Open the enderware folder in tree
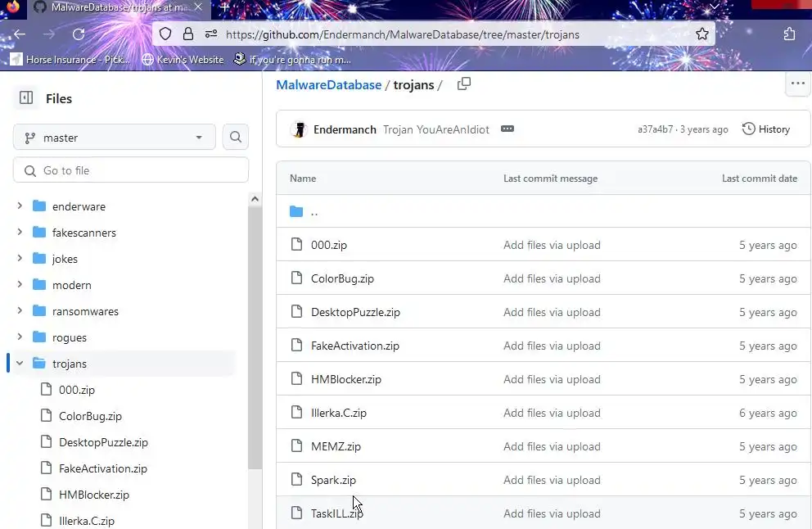This screenshot has height=529, width=812. [79, 206]
